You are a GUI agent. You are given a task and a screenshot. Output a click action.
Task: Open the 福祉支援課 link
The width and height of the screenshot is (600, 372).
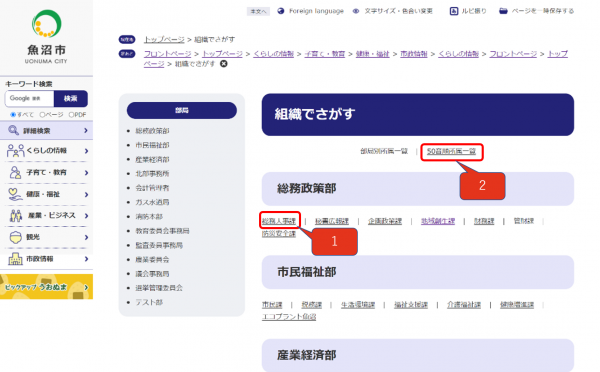click(411, 305)
